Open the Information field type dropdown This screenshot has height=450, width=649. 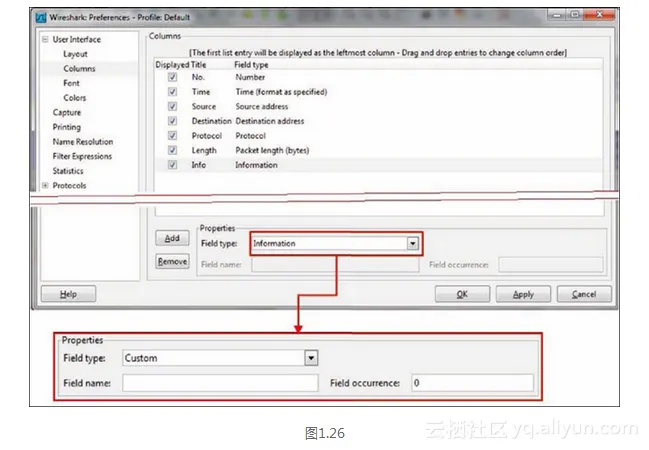412,243
